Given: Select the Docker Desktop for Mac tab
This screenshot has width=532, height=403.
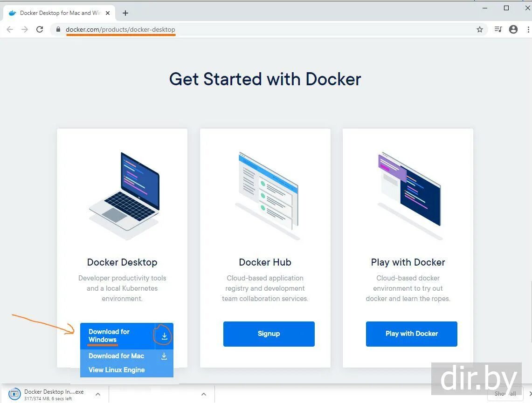Looking at the screenshot, I should (x=59, y=13).
